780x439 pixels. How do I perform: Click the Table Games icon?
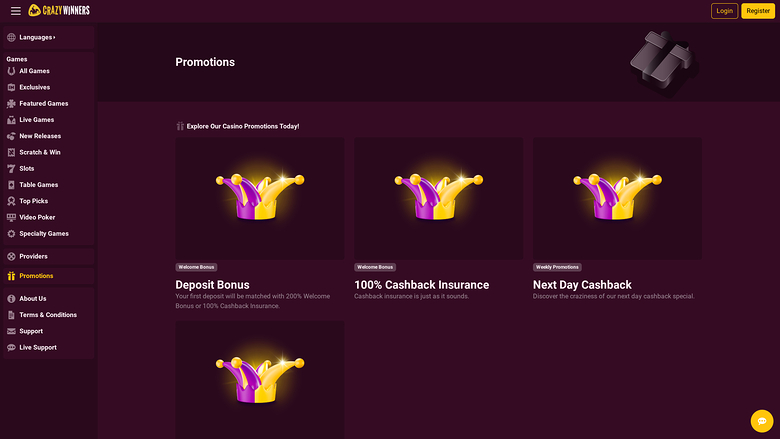(x=11, y=185)
